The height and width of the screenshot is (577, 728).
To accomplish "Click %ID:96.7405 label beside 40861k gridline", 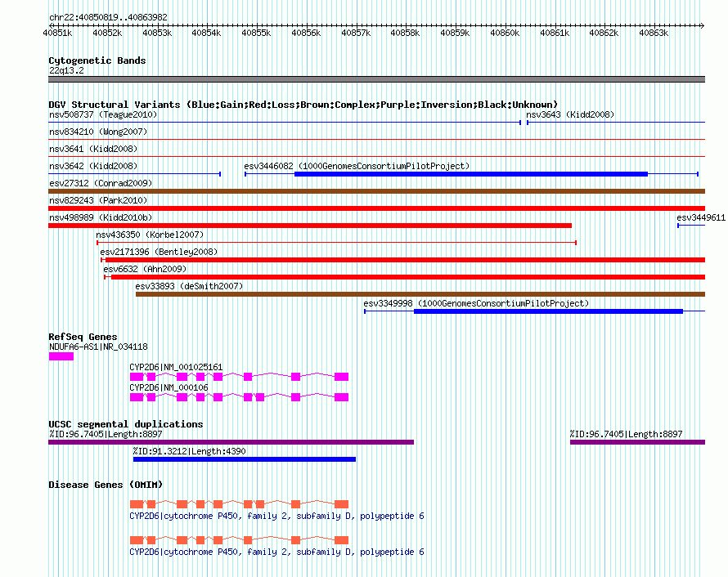I will coord(626,434).
